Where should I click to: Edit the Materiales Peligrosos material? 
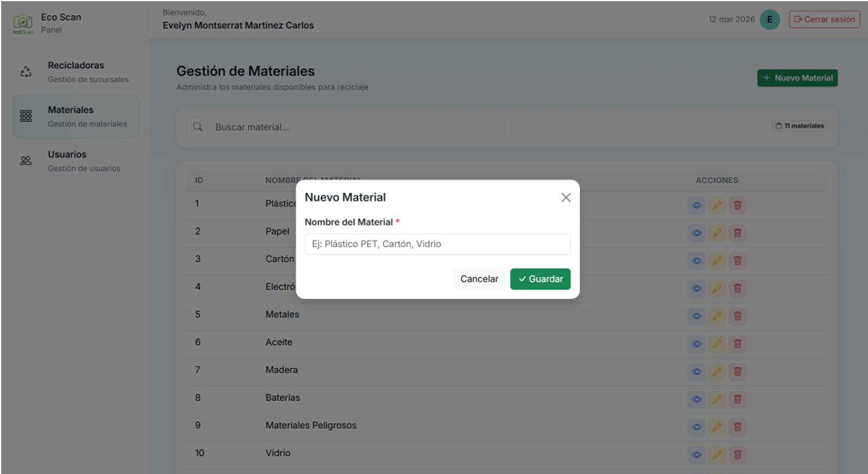717,427
